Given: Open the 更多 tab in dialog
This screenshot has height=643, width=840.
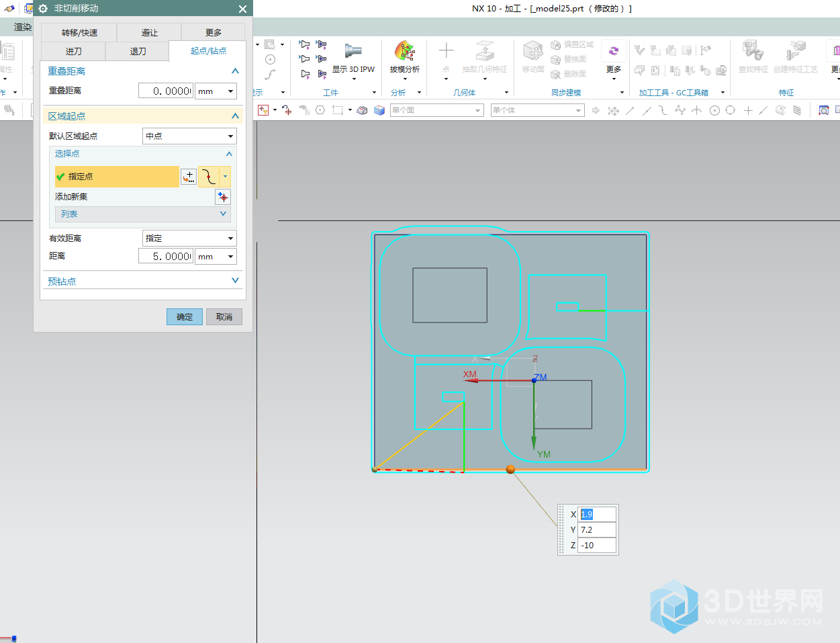Looking at the screenshot, I should (214, 32).
